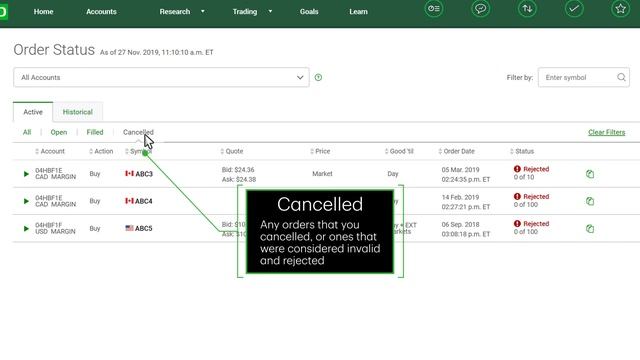Click the TD logo in the top bar
The image size is (640, 360).
(x=3, y=11)
